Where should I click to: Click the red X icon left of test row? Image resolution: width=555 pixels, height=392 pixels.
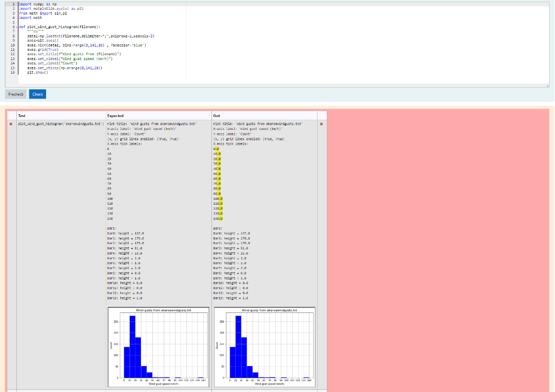[x=11, y=124]
